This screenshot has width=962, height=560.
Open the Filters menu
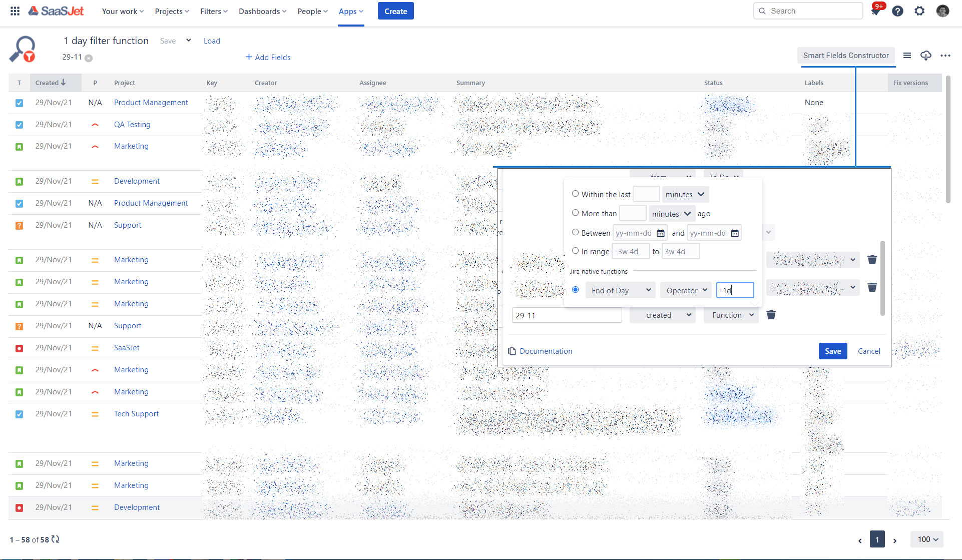[x=214, y=11]
